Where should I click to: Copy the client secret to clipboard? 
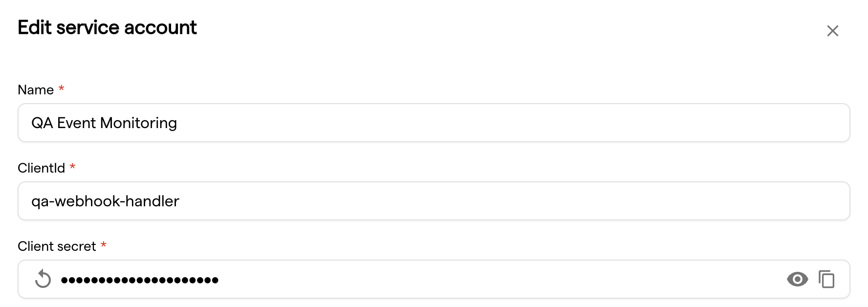pyautogui.click(x=826, y=279)
